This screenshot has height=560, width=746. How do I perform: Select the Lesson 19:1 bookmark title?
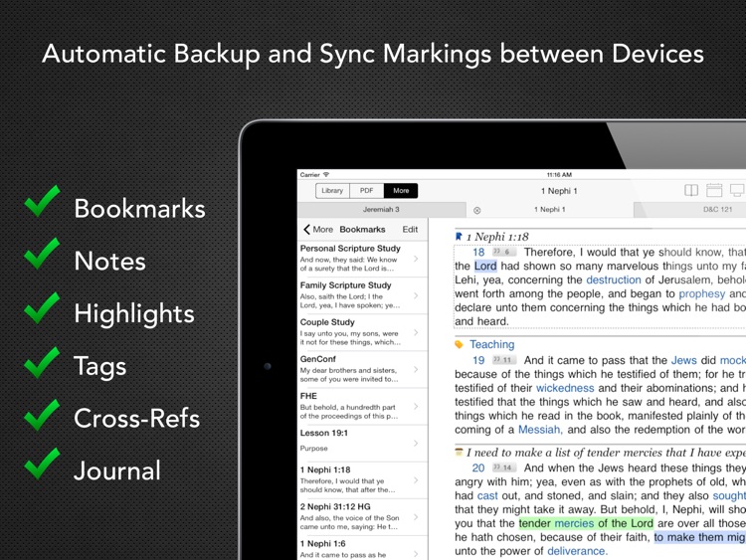tap(324, 433)
